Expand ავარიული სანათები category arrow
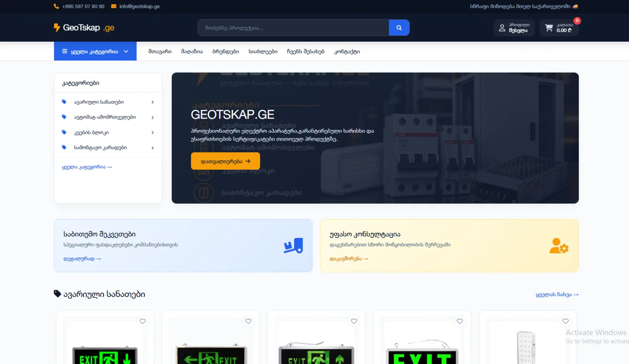The width and height of the screenshot is (629, 364). click(153, 102)
